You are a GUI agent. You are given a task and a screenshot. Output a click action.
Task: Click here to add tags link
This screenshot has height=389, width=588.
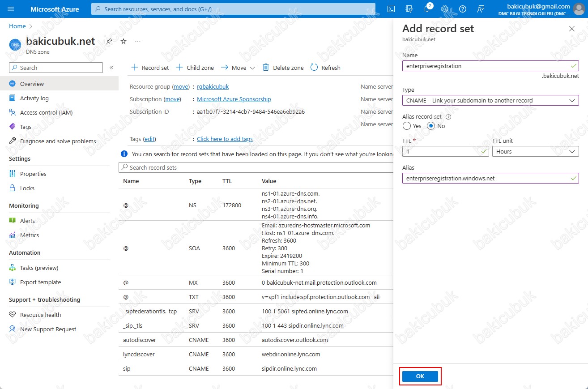tap(225, 139)
